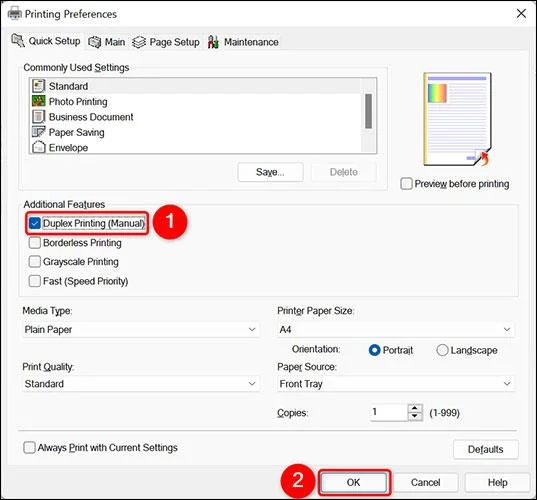Viewport: 537px width, 500px height.
Task: Select the Paper Saving icon
Action: coord(38,132)
